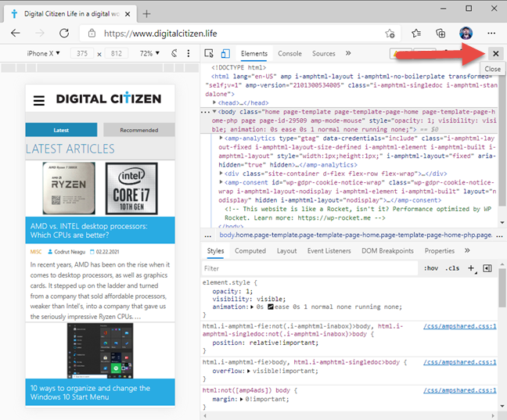Open the Favorites list icon
507x420 pixels.
[416, 33]
